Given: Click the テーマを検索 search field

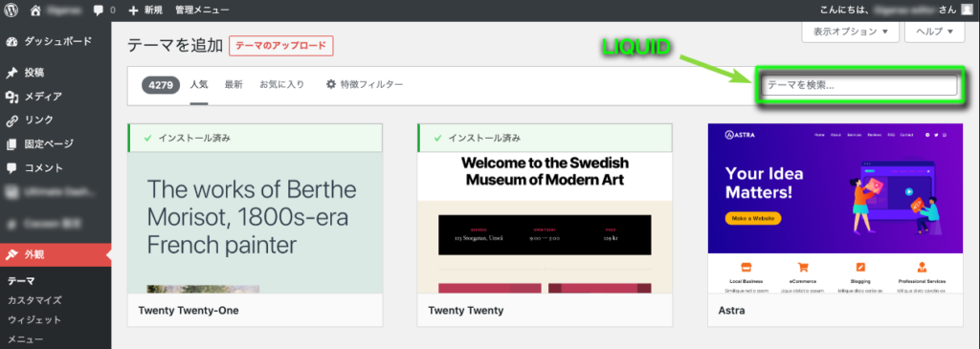Looking at the screenshot, I should [x=859, y=85].
